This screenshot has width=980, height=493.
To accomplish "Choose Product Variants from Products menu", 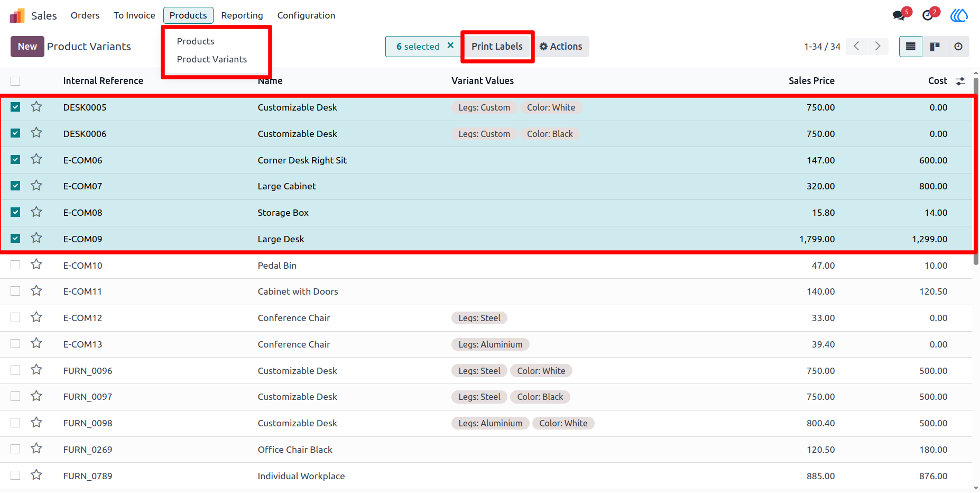I will pyautogui.click(x=212, y=59).
